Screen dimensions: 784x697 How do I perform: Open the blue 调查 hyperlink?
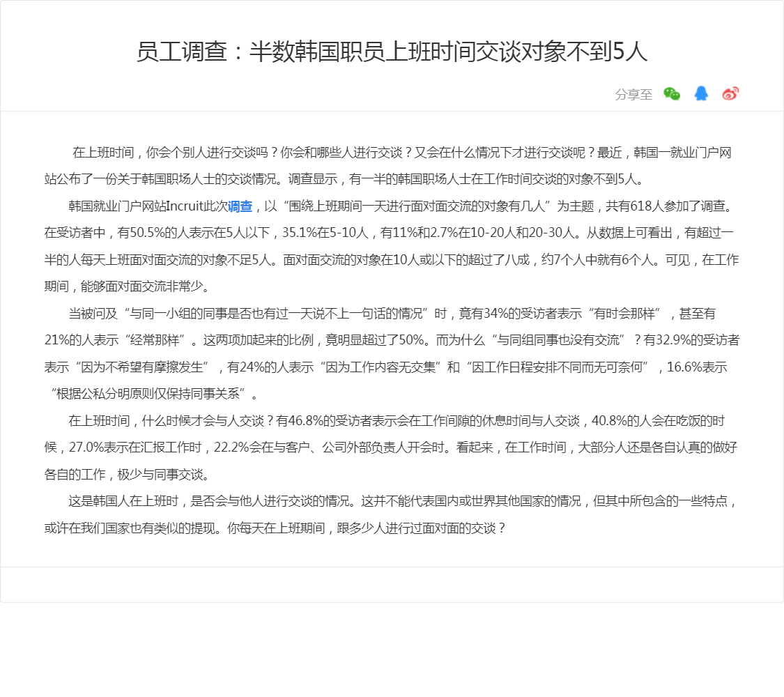[240, 206]
